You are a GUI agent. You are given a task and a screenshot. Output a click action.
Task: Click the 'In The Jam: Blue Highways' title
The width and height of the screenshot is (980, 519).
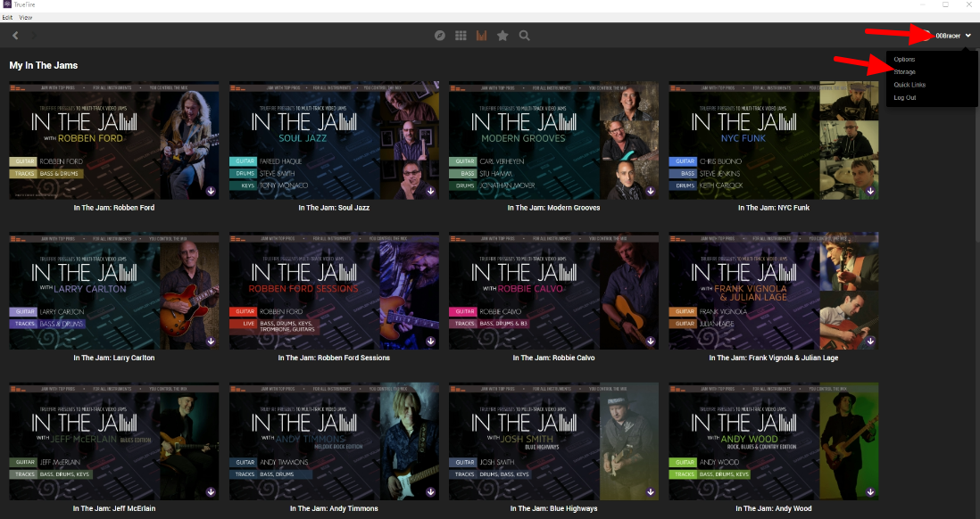pyautogui.click(x=553, y=508)
